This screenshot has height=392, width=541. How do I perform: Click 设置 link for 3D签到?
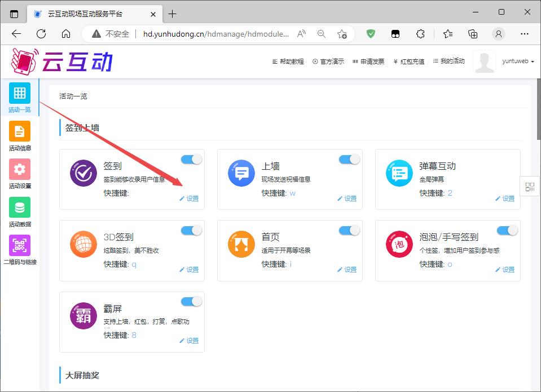tap(189, 270)
